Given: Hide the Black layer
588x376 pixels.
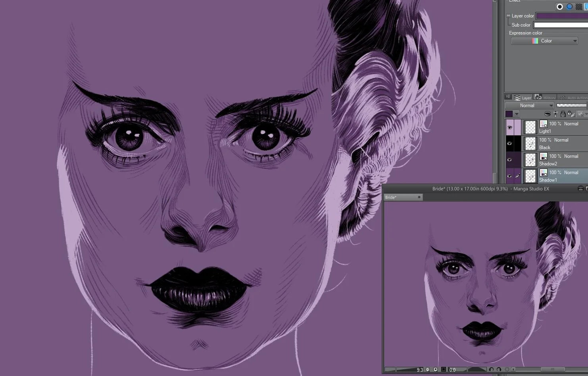Looking at the screenshot, I should pyautogui.click(x=509, y=144).
